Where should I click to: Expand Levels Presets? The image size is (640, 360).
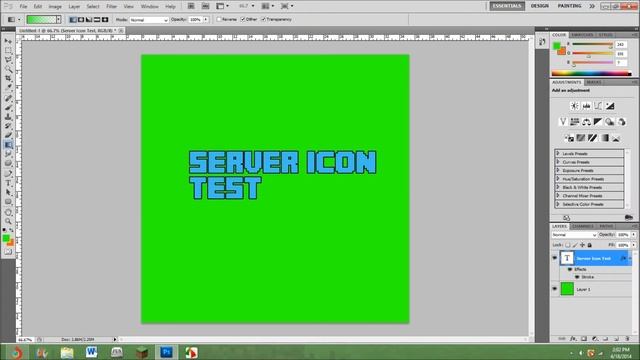[558, 153]
